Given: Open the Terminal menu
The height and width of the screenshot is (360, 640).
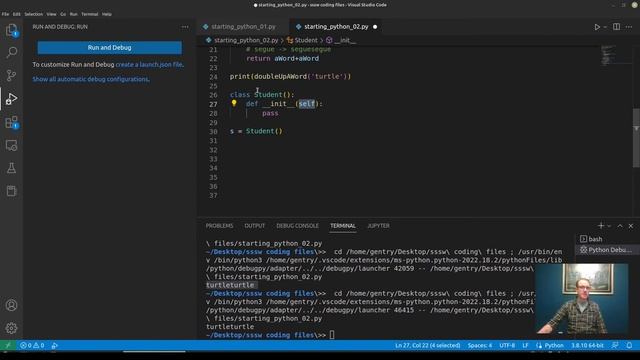Looking at the screenshot, I should coord(89,14).
